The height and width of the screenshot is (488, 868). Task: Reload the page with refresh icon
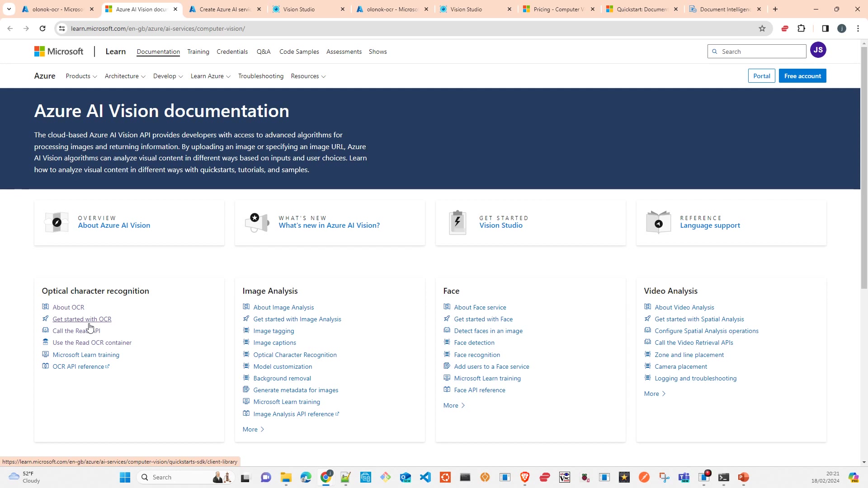coord(42,28)
